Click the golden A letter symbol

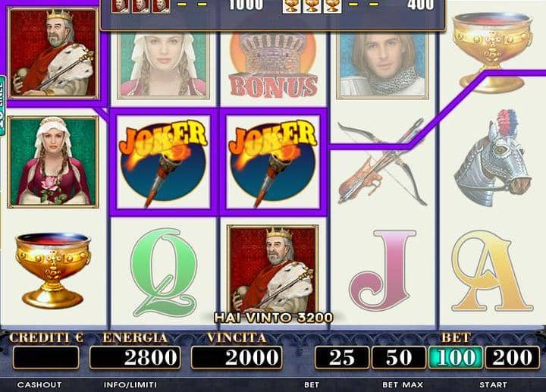491,271
